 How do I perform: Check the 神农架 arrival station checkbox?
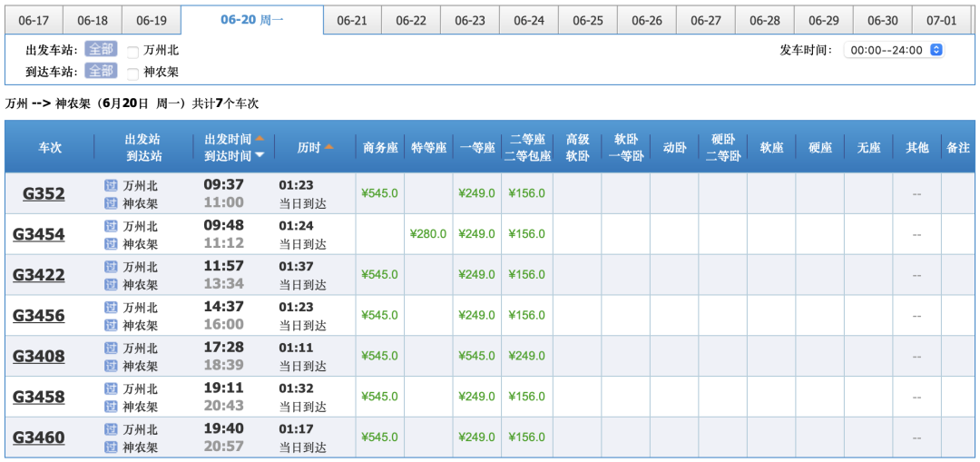tap(133, 73)
